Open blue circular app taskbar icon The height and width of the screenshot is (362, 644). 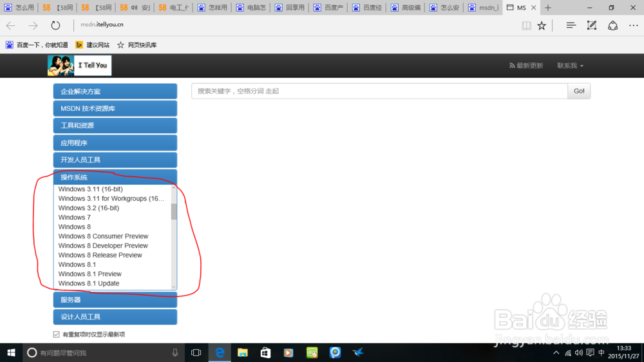tap(335, 352)
